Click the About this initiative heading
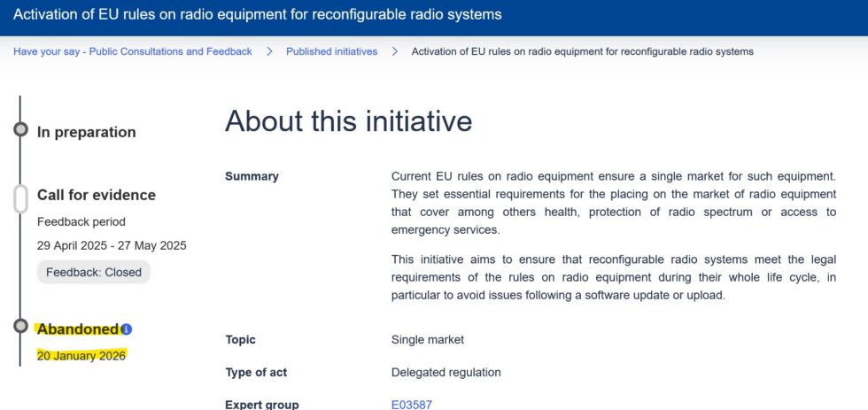 click(348, 121)
